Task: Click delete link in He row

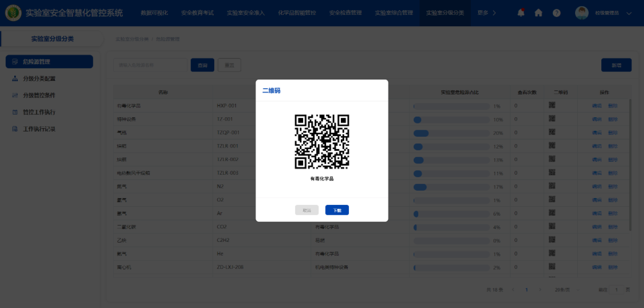Action: pos(613,254)
